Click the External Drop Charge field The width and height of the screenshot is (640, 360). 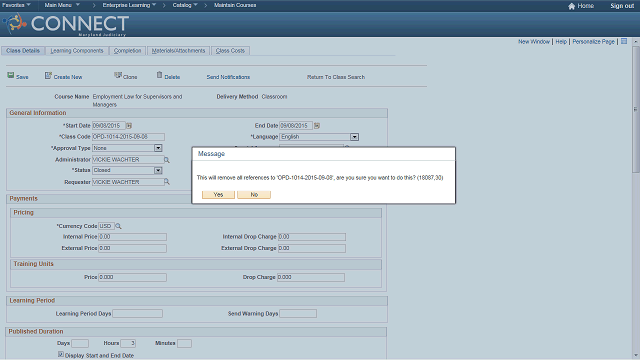coord(312,248)
